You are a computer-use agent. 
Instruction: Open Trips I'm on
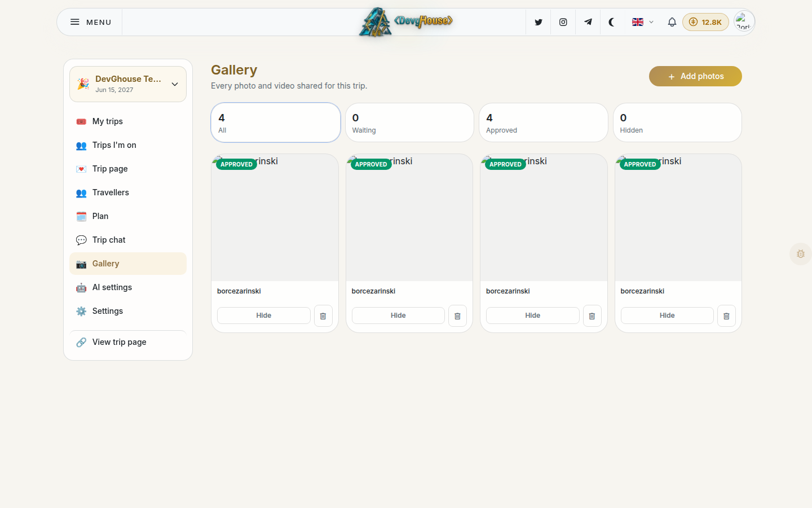(x=128, y=145)
